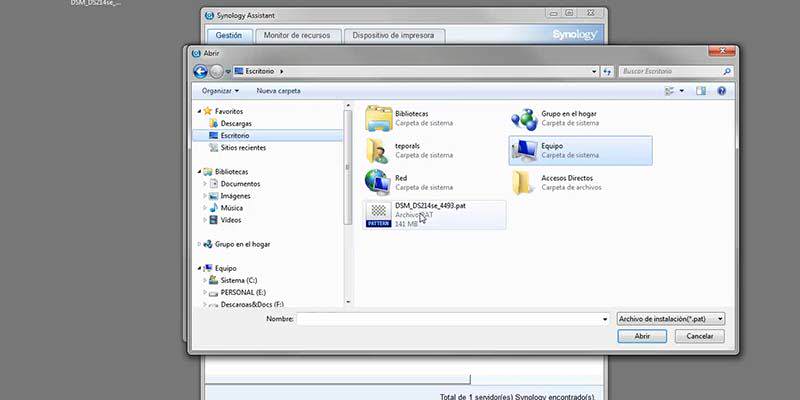Select Descargas in Favoritos
Screen dimensions: 800x400
coord(236,123)
